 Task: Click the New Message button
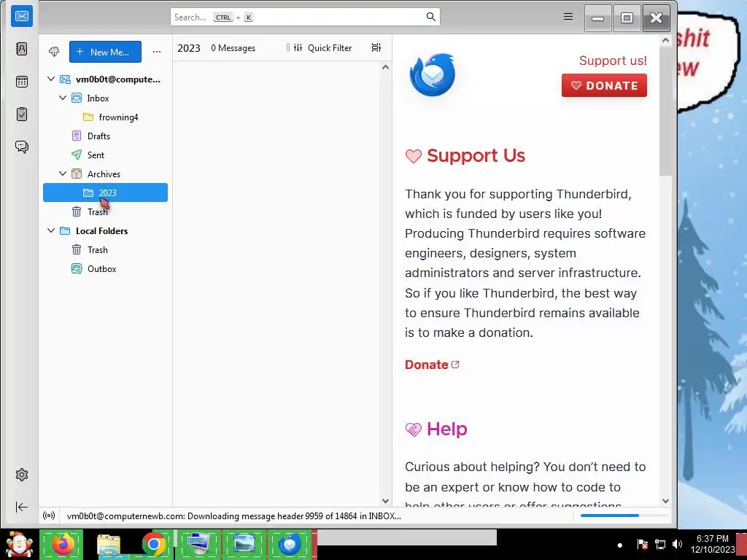[105, 52]
